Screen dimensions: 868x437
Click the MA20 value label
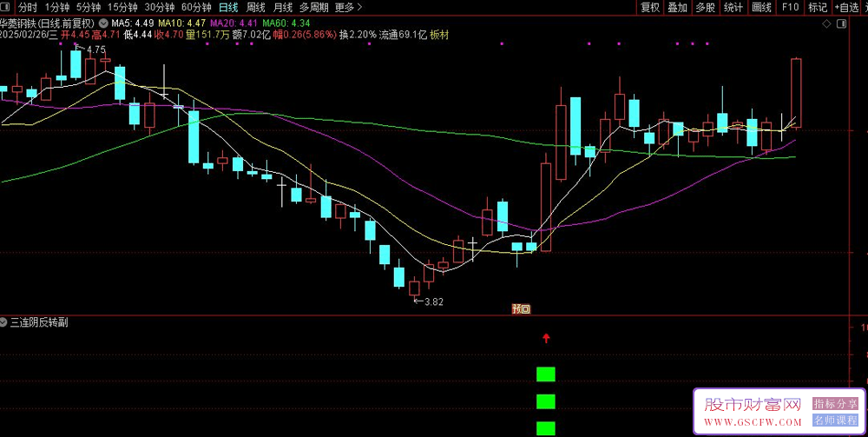click(234, 23)
